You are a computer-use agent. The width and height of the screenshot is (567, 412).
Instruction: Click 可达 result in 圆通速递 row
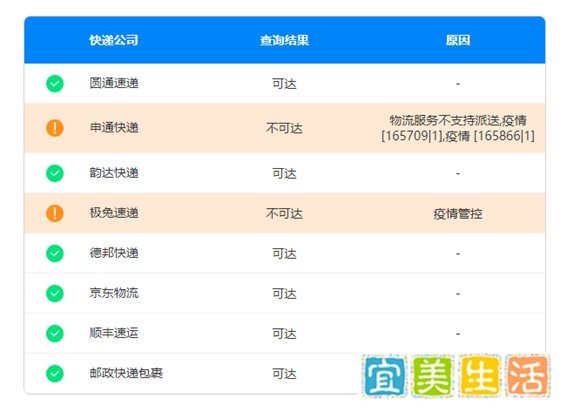284,84
